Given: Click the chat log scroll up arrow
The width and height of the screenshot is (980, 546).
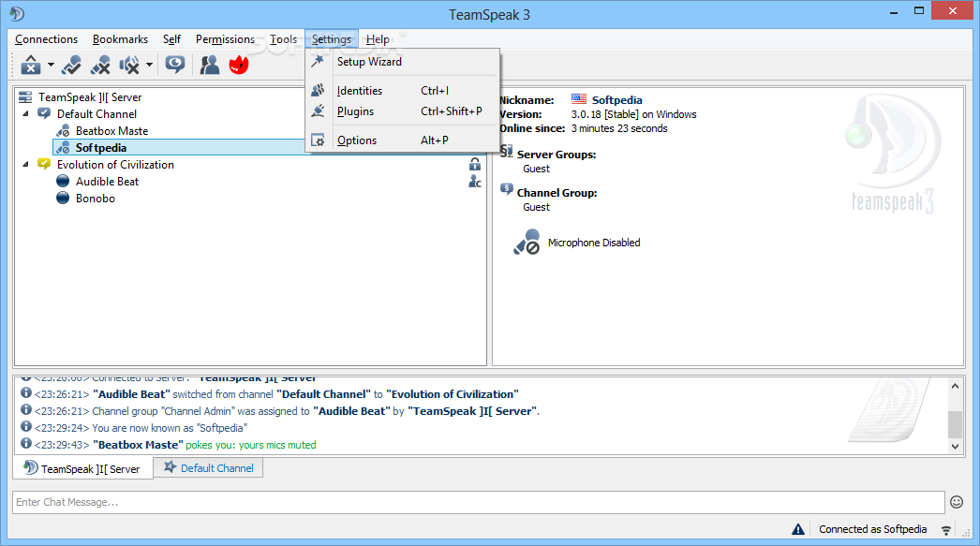Looking at the screenshot, I should point(955,386).
